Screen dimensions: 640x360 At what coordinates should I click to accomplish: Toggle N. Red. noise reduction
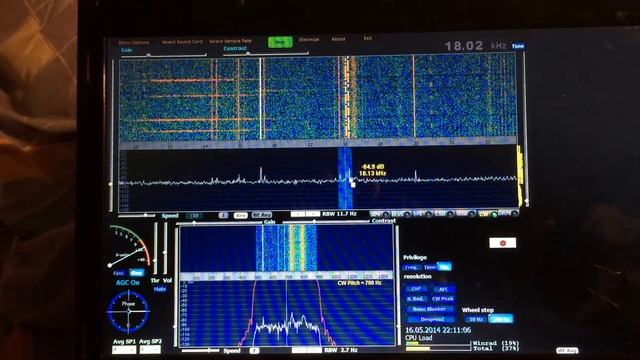pos(416,299)
